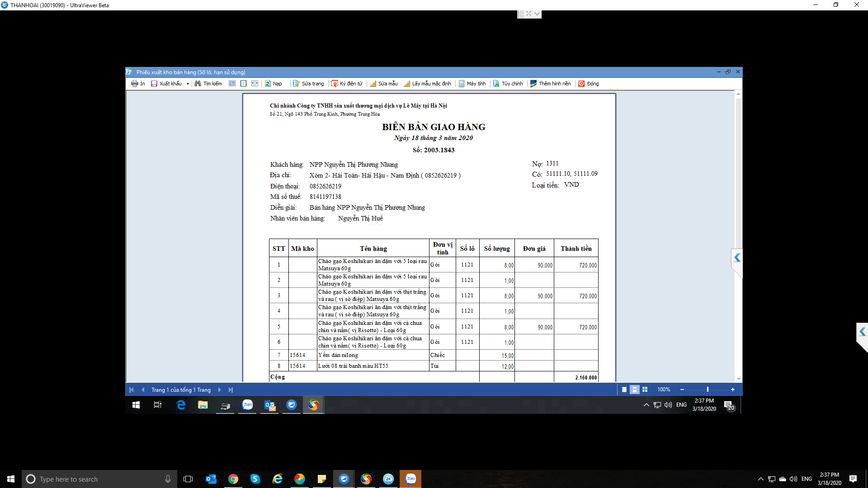Click Sửa mẫu in the toolbar

[384, 84]
